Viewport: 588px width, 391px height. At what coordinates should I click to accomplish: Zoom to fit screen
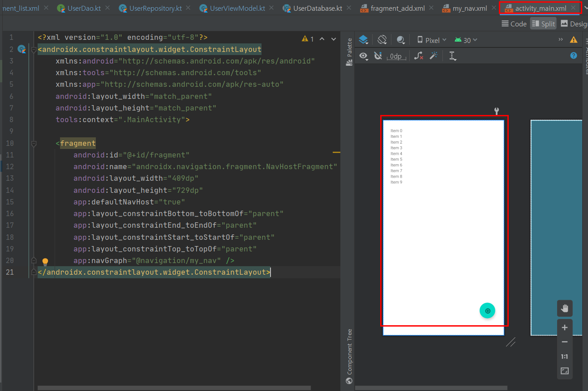pos(565,371)
